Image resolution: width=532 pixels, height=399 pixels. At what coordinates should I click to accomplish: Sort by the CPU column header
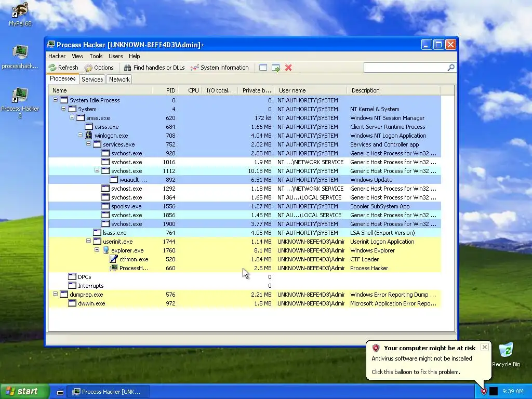tap(189, 90)
